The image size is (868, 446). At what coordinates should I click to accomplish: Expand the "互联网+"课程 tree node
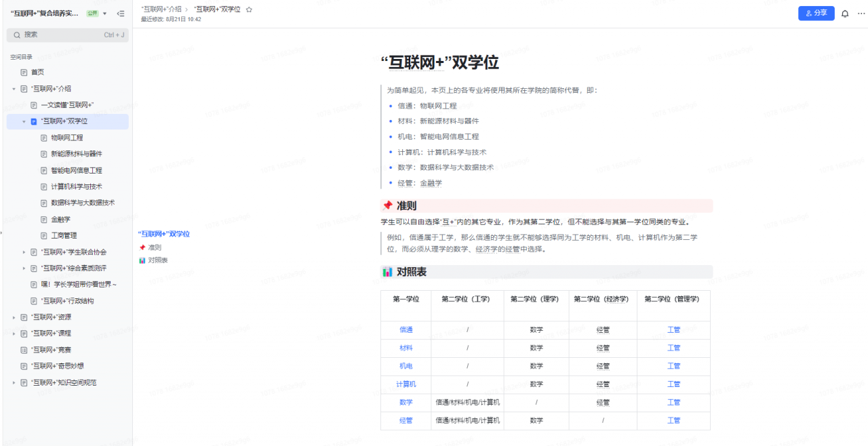click(x=14, y=333)
